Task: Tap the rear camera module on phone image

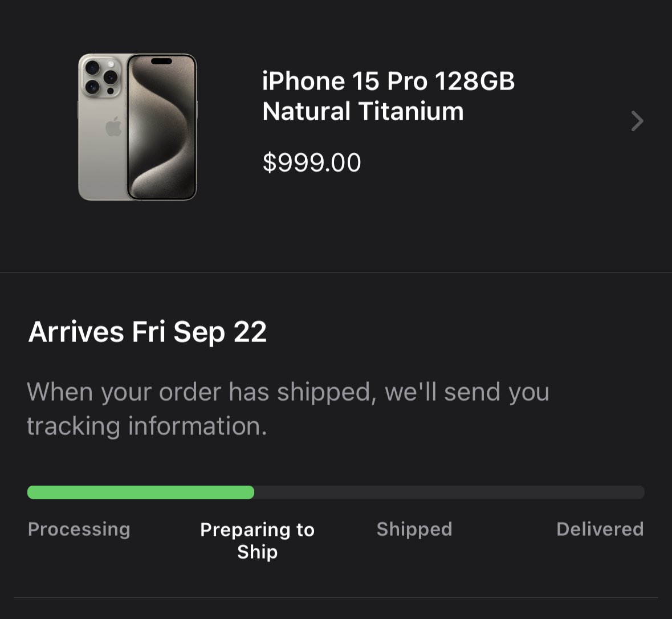Action: (101, 77)
